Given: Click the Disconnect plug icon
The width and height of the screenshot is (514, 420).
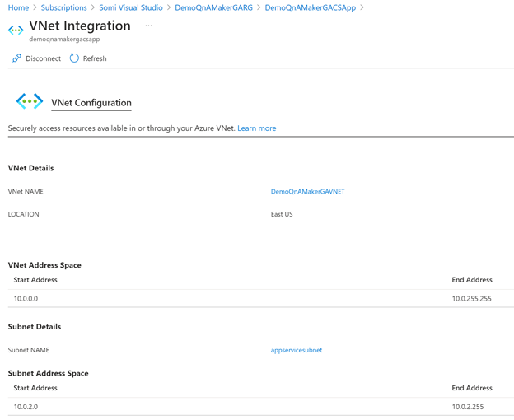Looking at the screenshot, I should [16, 58].
